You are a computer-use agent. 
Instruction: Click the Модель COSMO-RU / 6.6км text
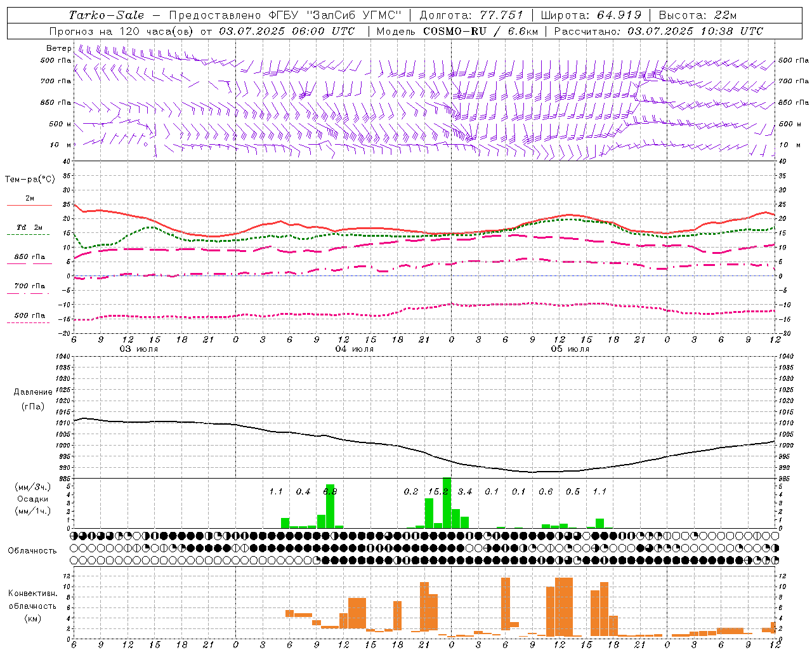coord(457,31)
